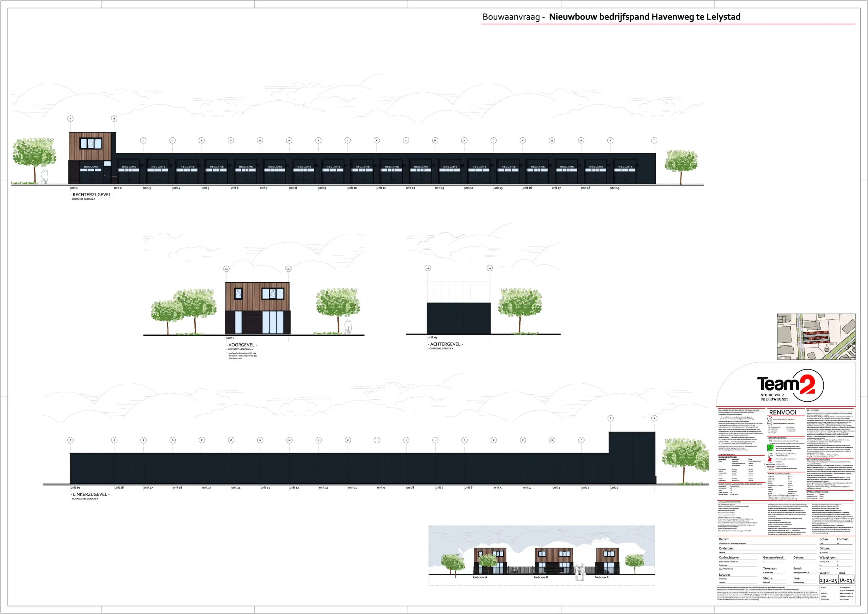Screen dimensions: 868x614
Task: Click the site location map thumbnail
Action: pos(816,336)
